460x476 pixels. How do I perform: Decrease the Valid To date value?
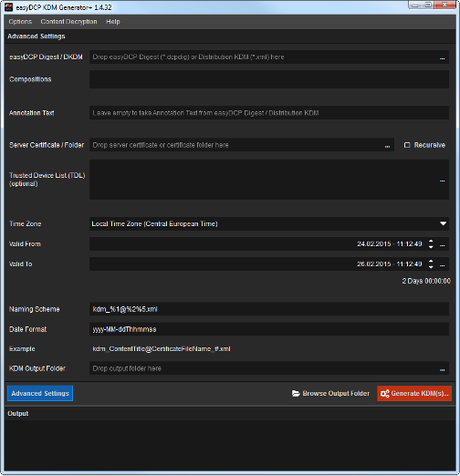pos(431,267)
